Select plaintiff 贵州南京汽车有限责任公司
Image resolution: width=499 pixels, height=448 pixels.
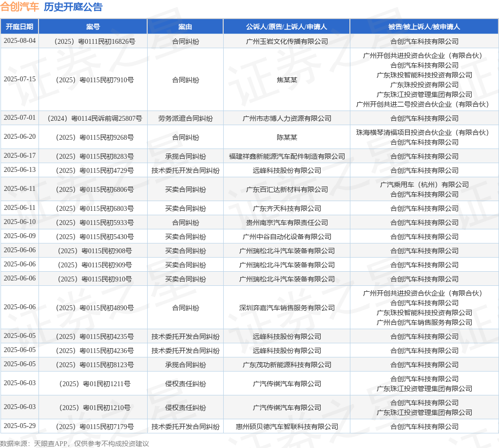287,223
